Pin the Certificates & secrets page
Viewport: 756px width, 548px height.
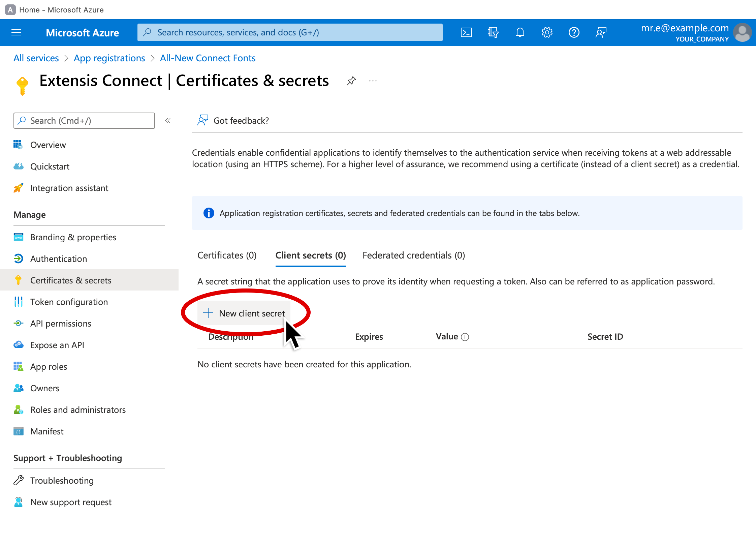click(x=351, y=81)
